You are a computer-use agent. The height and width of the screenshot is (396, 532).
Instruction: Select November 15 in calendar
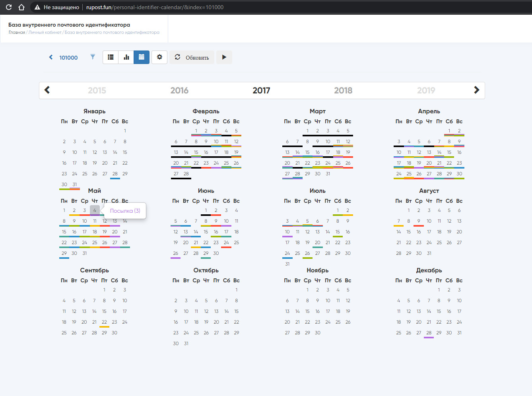click(307, 311)
